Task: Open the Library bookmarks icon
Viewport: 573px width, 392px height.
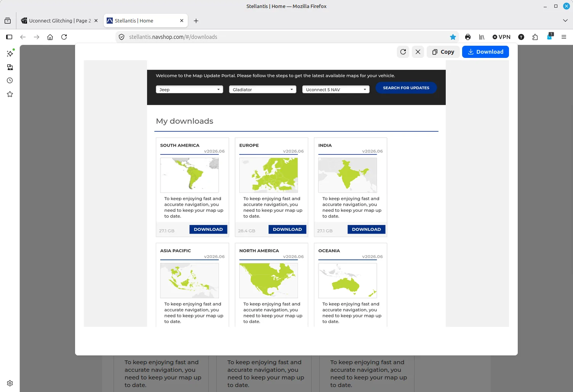Action: point(482,37)
